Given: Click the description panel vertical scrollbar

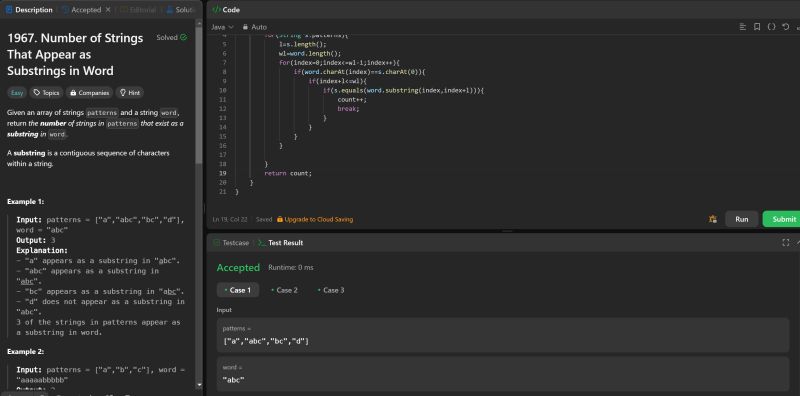Looking at the screenshot, I should coord(198,92).
